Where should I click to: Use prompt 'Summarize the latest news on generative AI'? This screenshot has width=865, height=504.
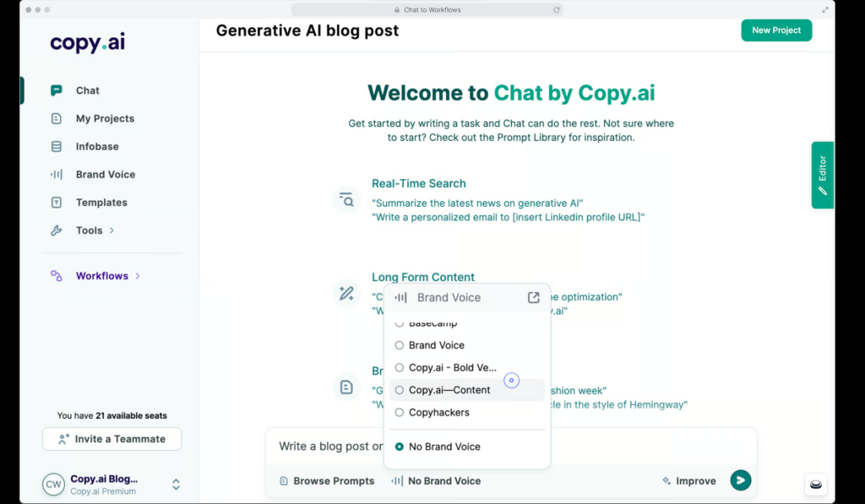click(477, 203)
